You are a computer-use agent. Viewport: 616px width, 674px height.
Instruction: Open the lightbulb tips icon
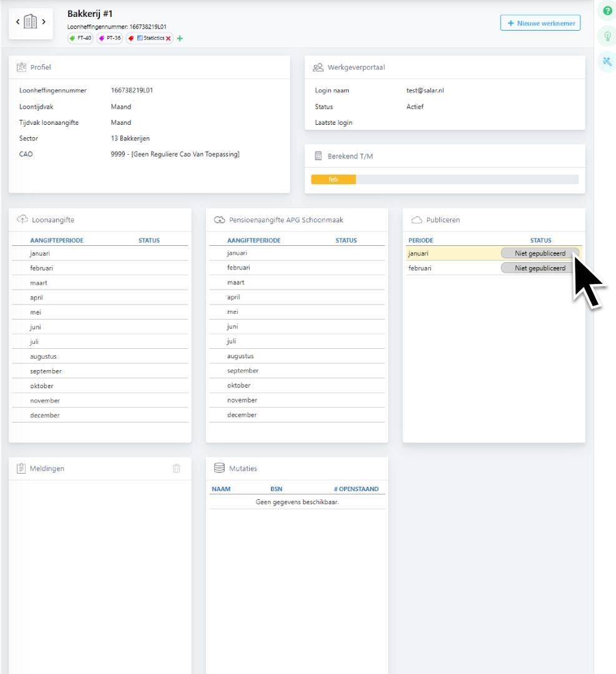click(607, 36)
